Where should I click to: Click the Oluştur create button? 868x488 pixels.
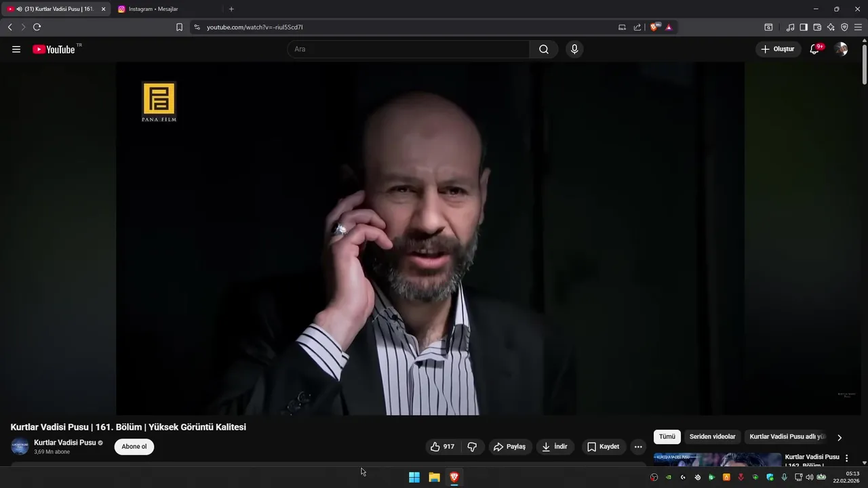[x=778, y=49]
